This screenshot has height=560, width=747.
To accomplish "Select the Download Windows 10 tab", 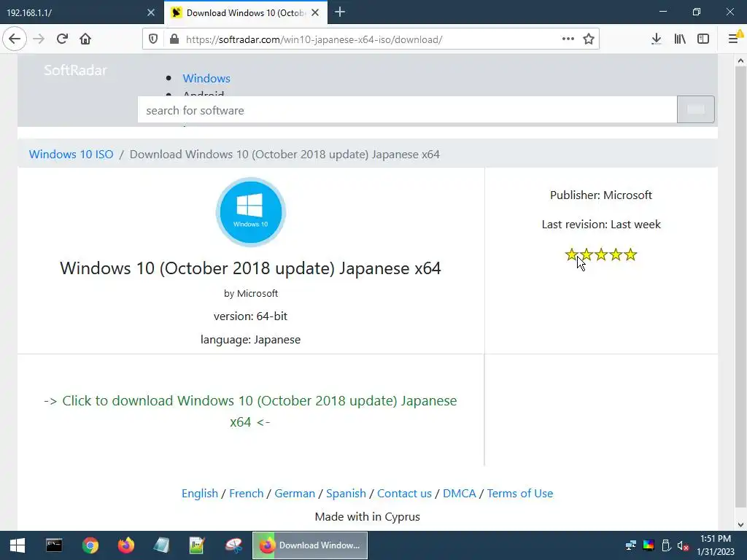I will pos(245,12).
